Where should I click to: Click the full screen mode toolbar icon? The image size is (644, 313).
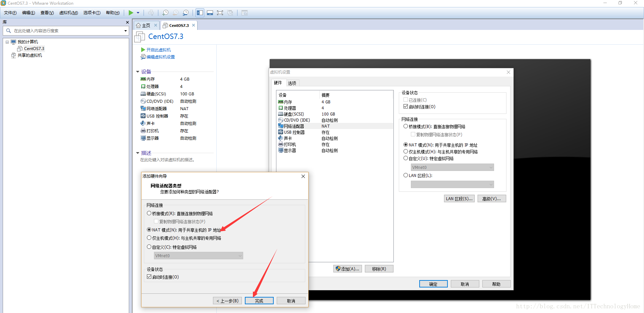click(220, 13)
